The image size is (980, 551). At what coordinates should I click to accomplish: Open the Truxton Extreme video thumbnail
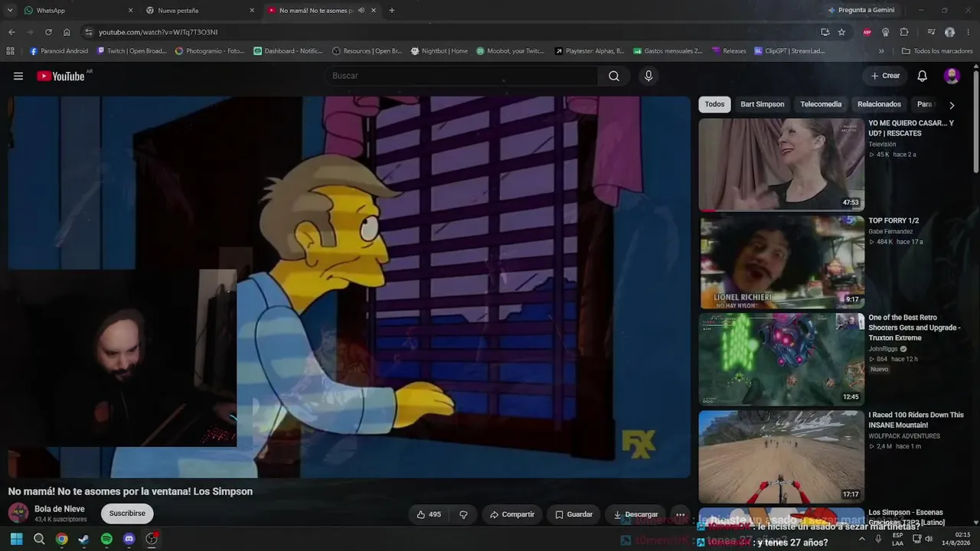(781, 360)
